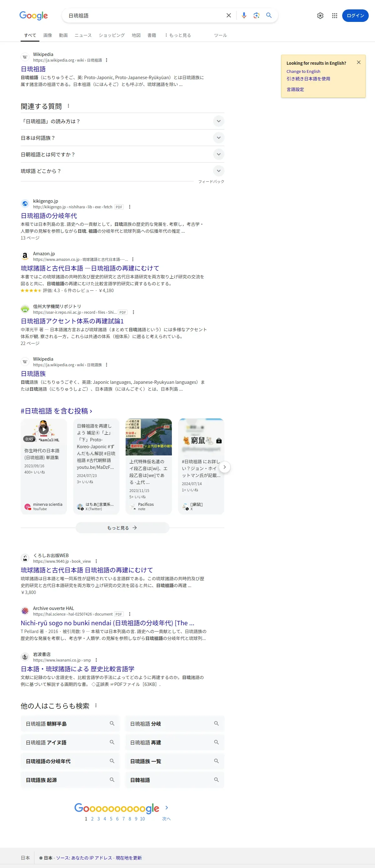This screenshot has width=375, height=868.
Task: Search 日琉祖語 朝鮮半島 related suggestion
Action: click(x=70, y=723)
